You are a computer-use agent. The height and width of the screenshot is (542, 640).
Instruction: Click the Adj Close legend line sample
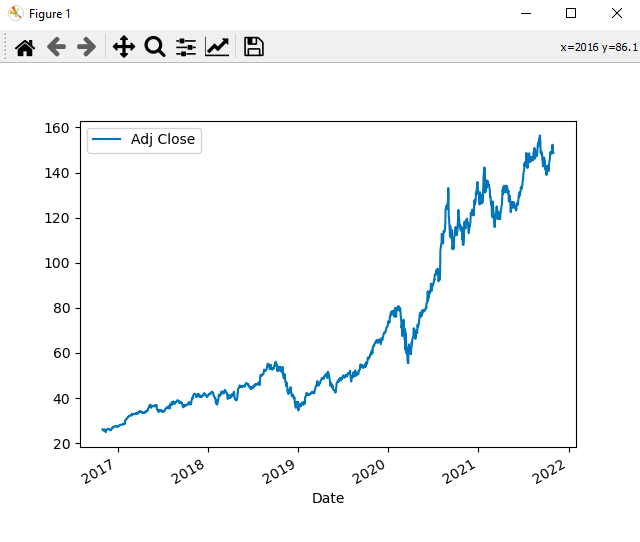(x=107, y=140)
